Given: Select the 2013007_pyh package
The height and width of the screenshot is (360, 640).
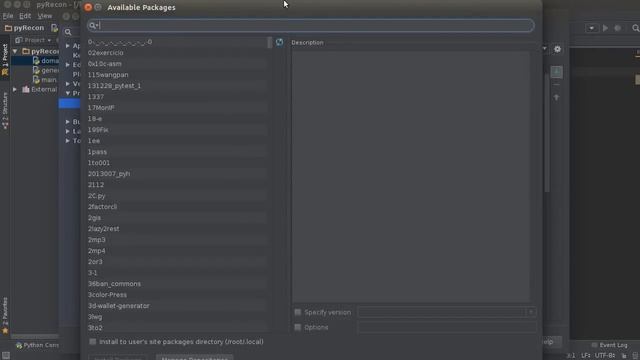Looking at the screenshot, I should (x=177, y=173).
